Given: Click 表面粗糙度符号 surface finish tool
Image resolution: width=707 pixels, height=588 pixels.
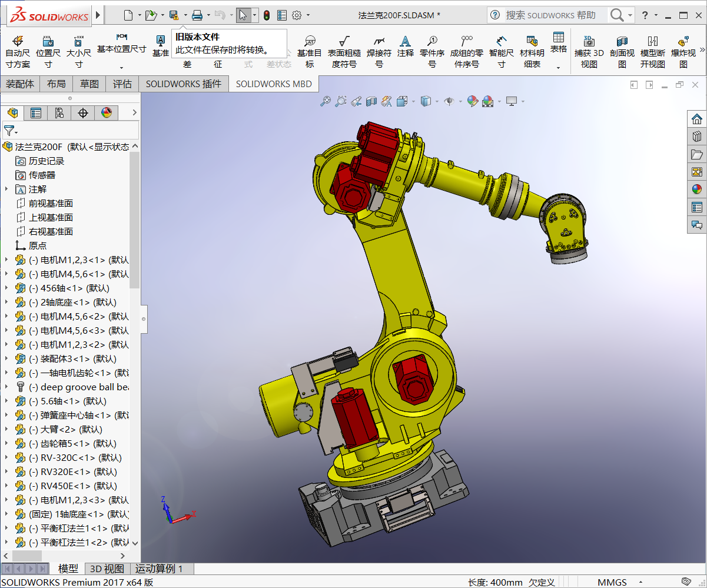Looking at the screenshot, I should (344, 52).
